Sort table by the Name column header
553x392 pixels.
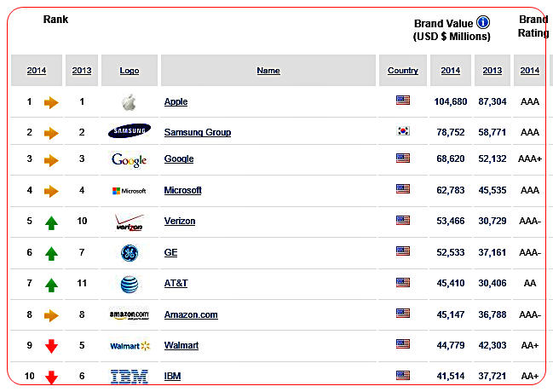coord(268,71)
